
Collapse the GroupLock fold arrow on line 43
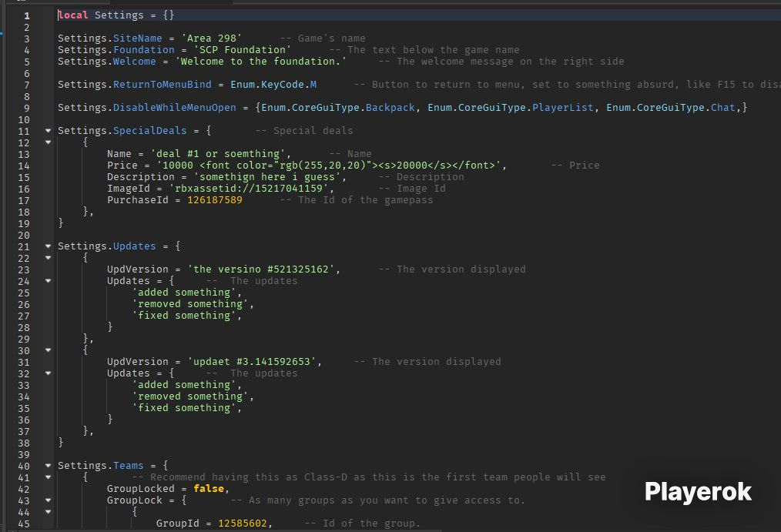click(49, 500)
